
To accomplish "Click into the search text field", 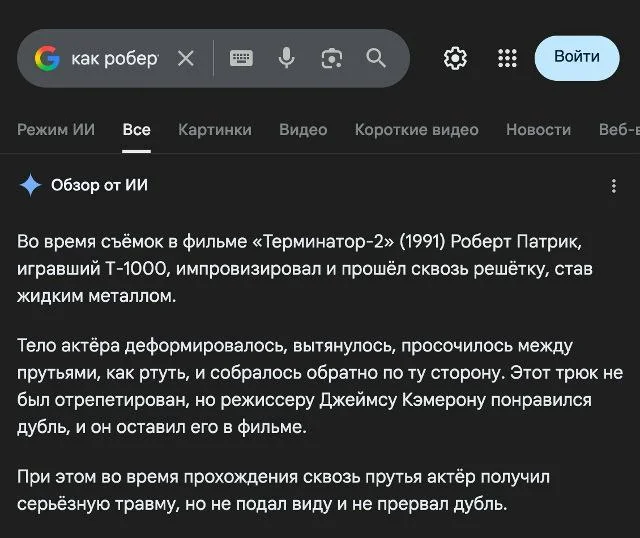I will (x=114, y=58).
